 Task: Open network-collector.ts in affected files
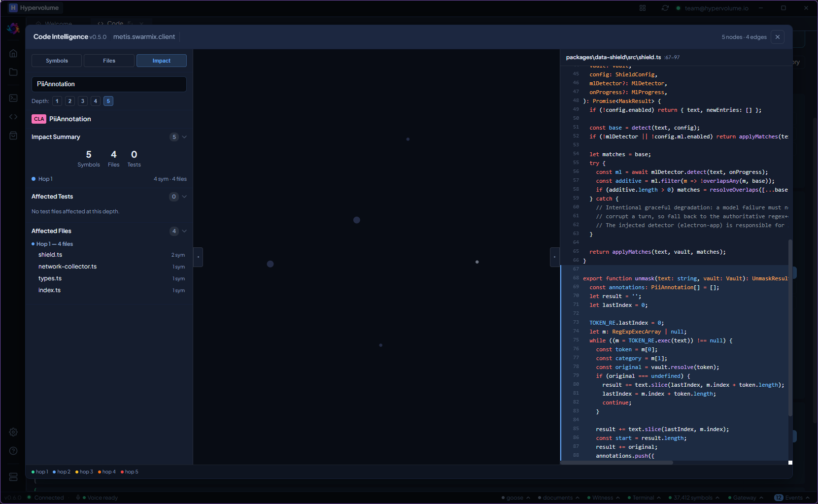pos(109,267)
